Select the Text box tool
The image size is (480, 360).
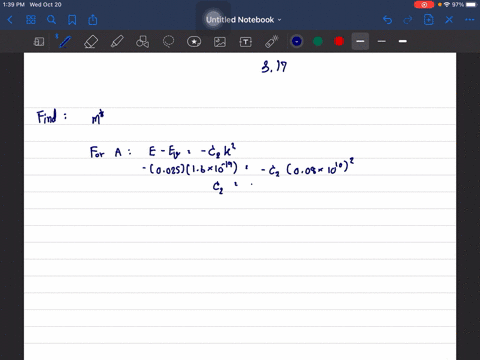[x=246, y=42]
